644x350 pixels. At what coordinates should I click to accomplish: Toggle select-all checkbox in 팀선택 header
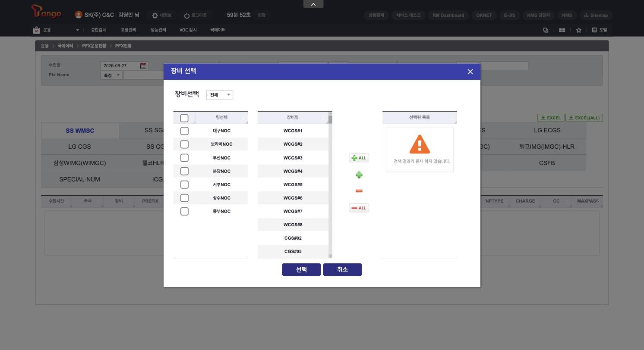pos(184,118)
